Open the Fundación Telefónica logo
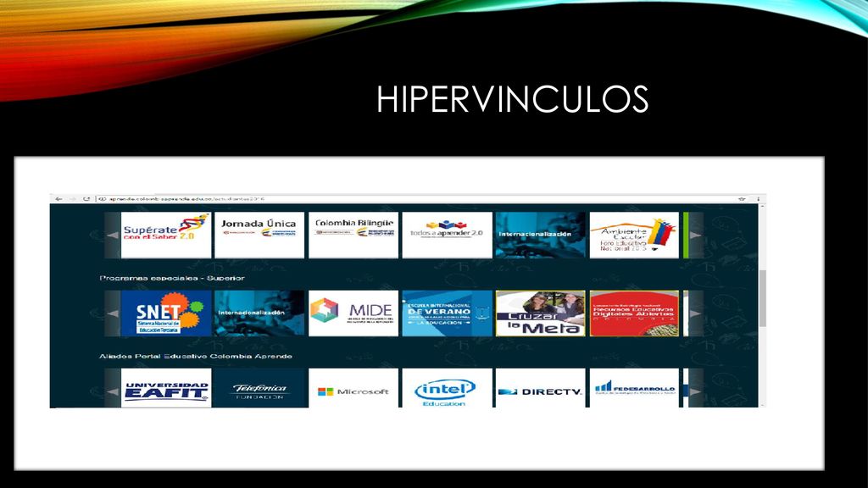 tap(259, 388)
